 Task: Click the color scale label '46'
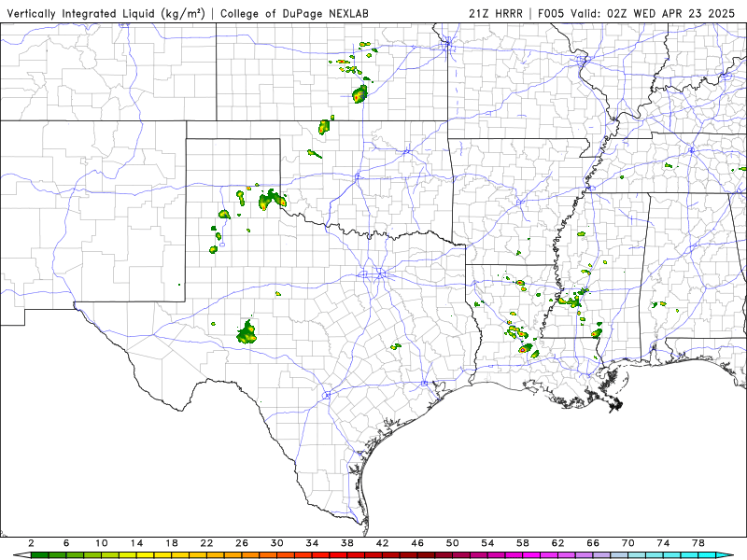tap(417, 543)
